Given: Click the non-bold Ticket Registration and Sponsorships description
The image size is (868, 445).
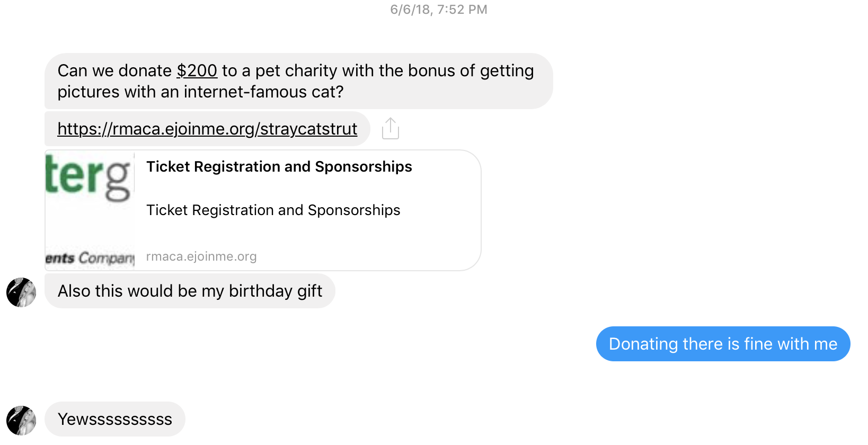Looking at the screenshot, I should tap(273, 210).
